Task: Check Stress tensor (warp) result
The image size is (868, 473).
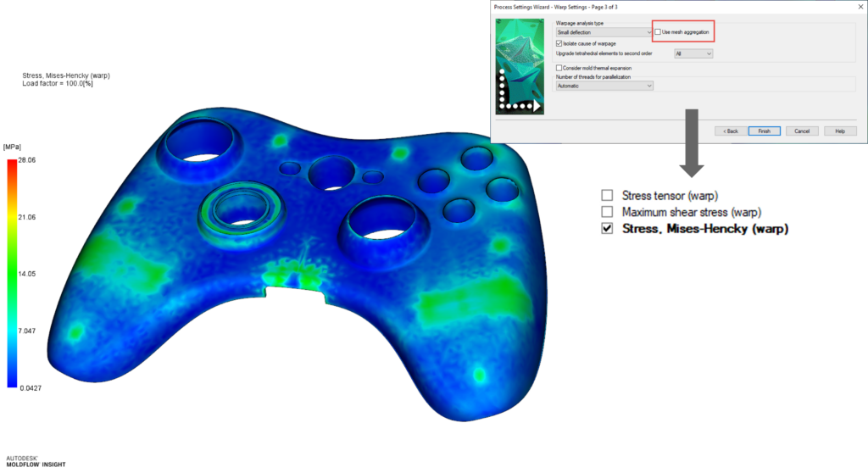Action: pyautogui.click(x=607, y=196)
